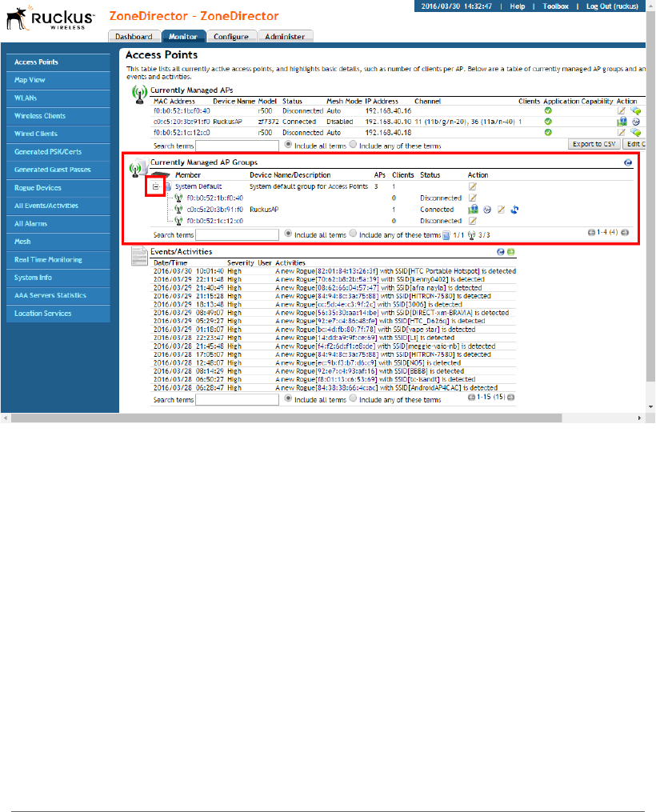Click Application Capability check for RuckusAP
656x812 pixels.
548,122
